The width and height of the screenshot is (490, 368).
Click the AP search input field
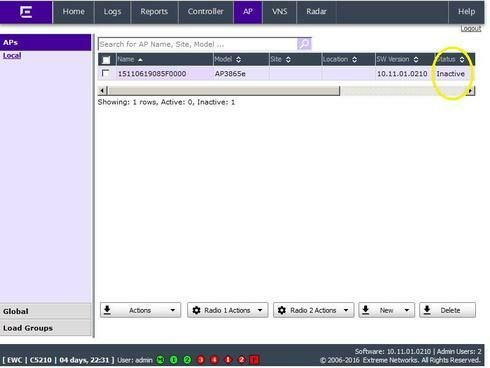pos(197,44)
